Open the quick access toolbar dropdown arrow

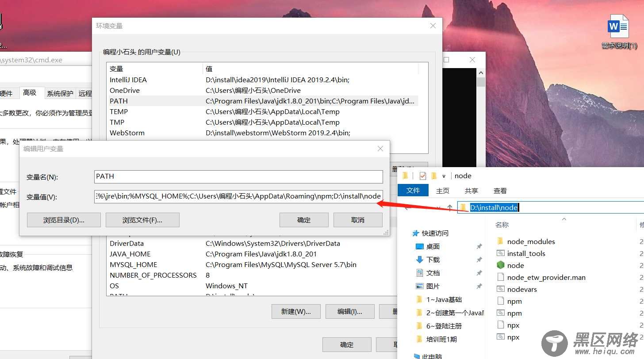coord(444,176)
